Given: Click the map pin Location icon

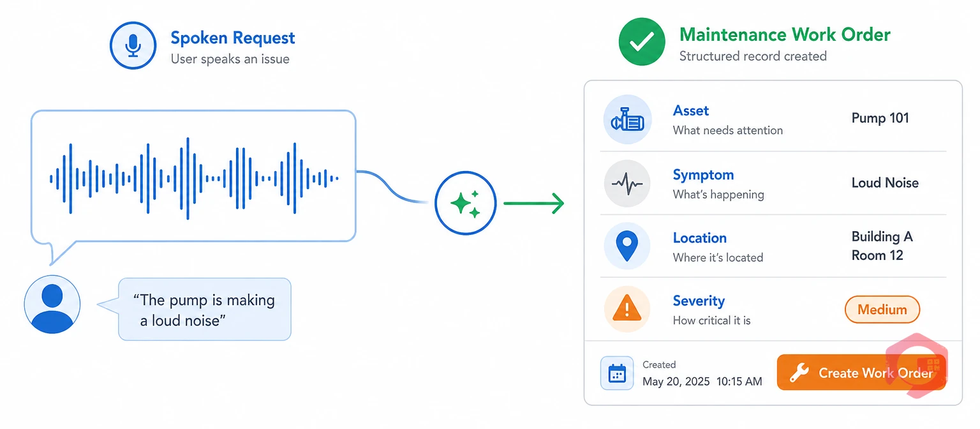Looking at the screenshot, I should [627, 246].
